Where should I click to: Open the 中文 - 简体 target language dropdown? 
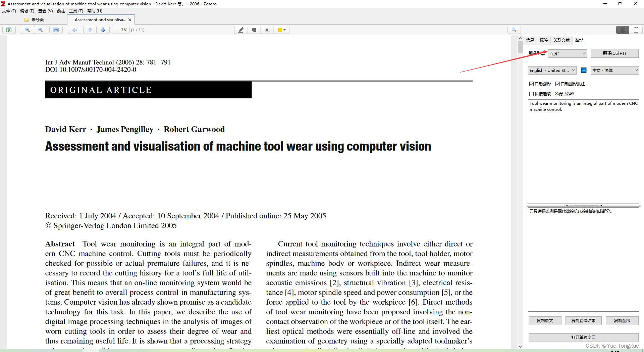click(x=614, y=70)
